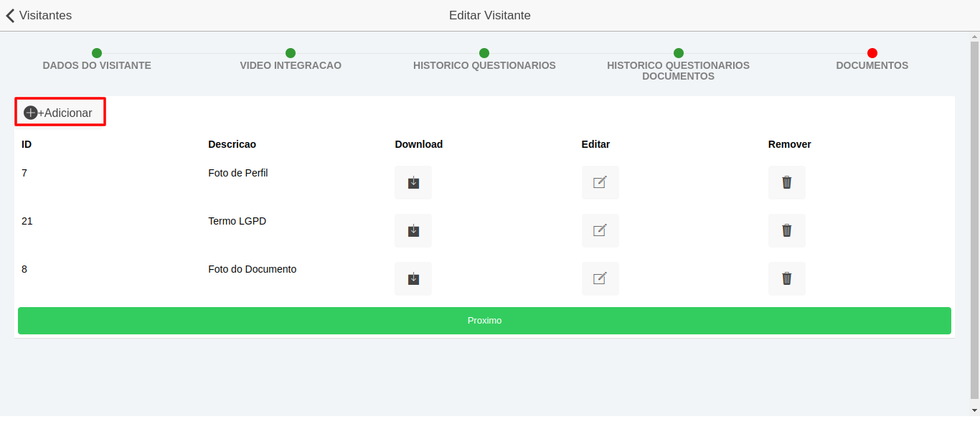Delete the Termo LGPD document
This screenshot has width=980, height=447.
click(x=786, y=230)
